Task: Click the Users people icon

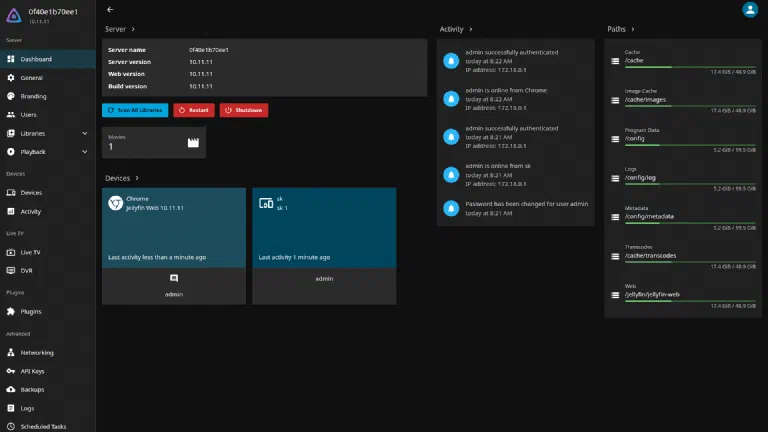Action: [x=11, y=115]
